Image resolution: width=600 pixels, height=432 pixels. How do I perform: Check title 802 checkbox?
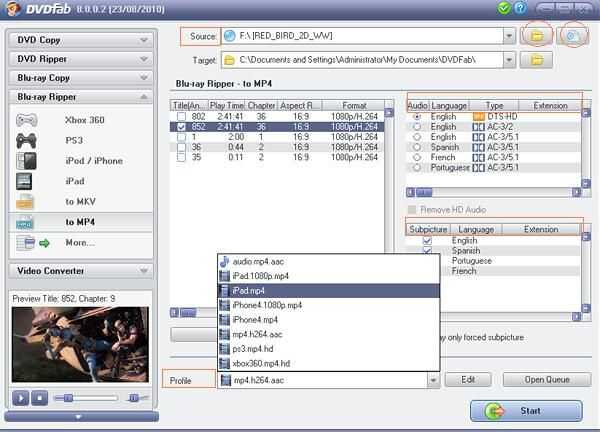[181, 116]
